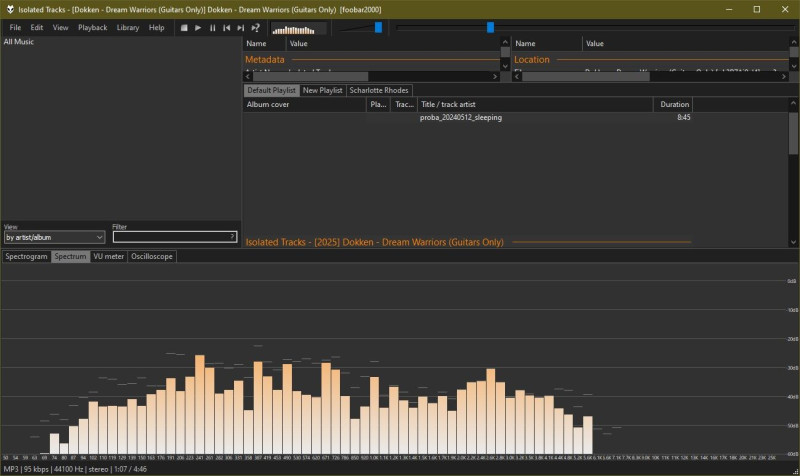Sort by the Duration column header
Image resolution: width=800 pixels, height=476 pixels.
click(673, 105)
